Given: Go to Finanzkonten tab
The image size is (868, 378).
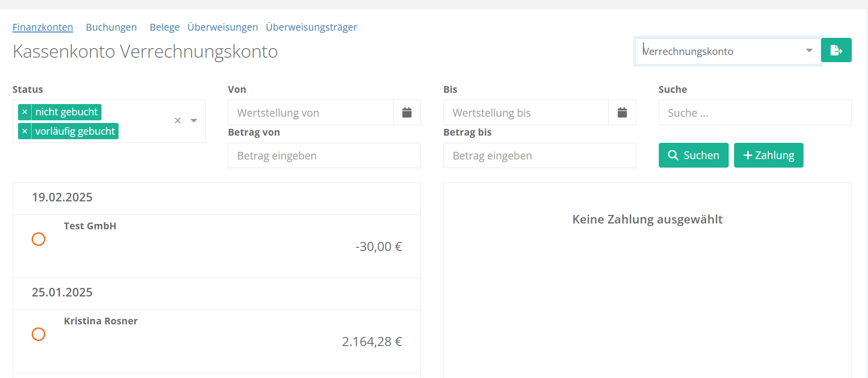Looking at the screenshot, I should pos(43,27).
